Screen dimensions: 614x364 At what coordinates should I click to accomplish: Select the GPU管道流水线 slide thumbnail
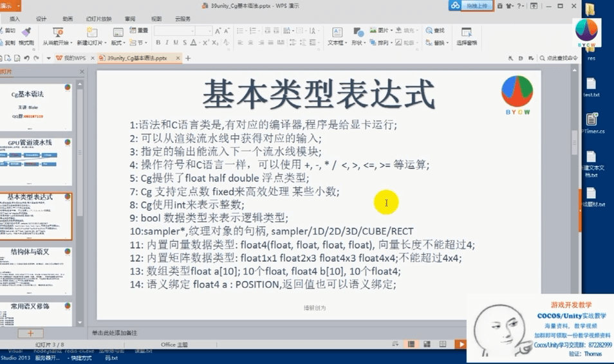tap(35, 161)
